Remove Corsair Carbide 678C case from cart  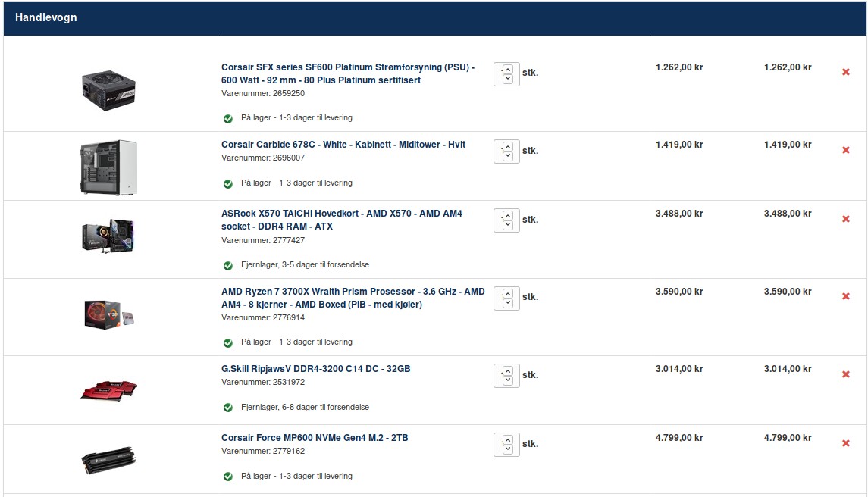tap(846, 150)
